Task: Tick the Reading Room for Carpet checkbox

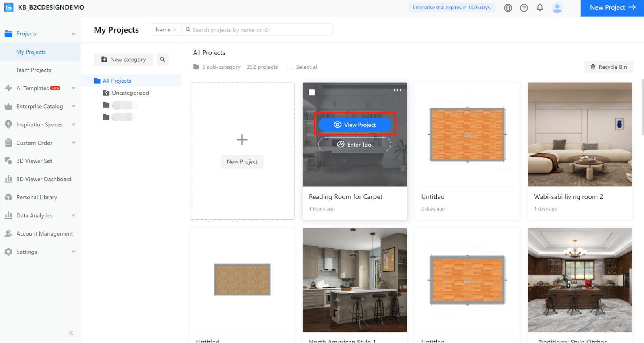Action: [x=312, y=93]
